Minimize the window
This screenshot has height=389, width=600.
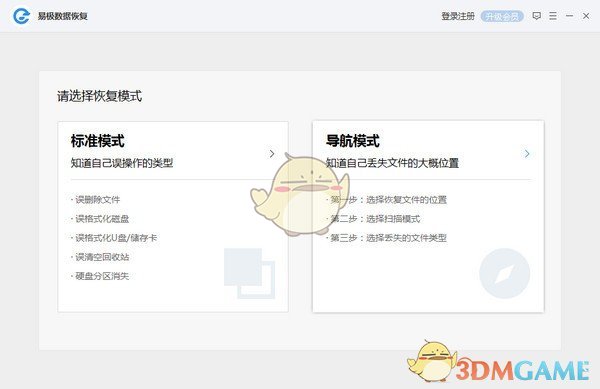[x=569, y=16]
